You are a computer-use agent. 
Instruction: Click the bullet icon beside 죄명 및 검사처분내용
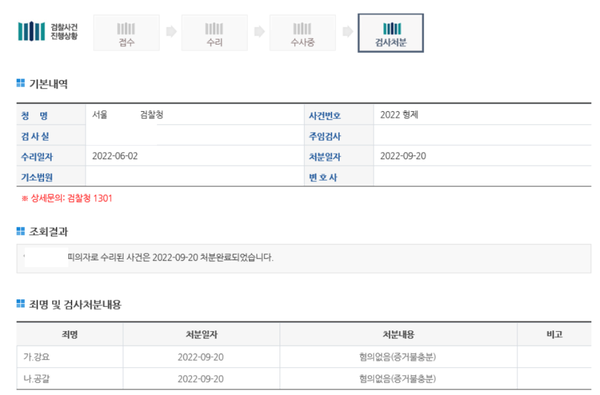pyautogui.click(x=21, y=304)
